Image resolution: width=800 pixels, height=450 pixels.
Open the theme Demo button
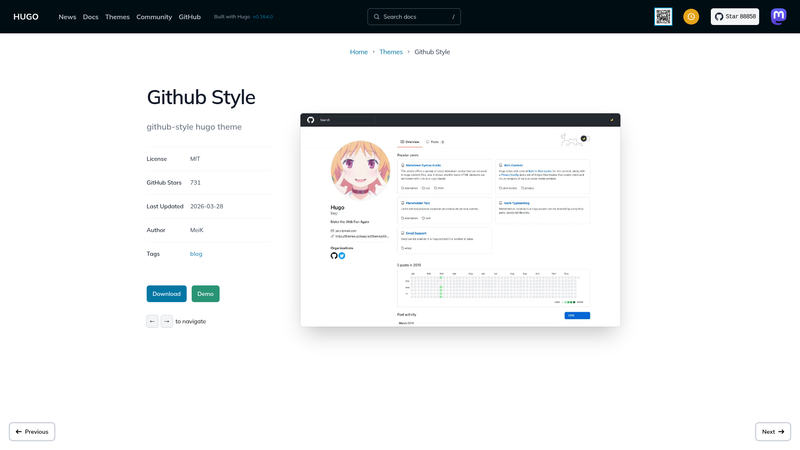pos(206,294)
